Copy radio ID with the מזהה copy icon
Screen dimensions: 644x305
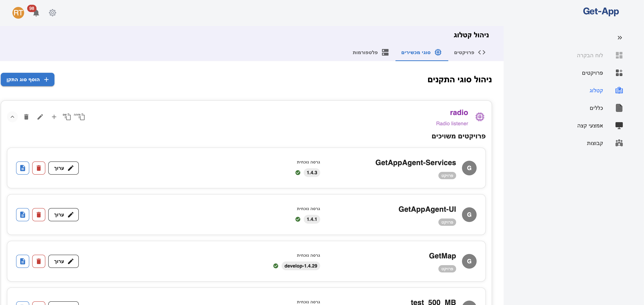80,117
